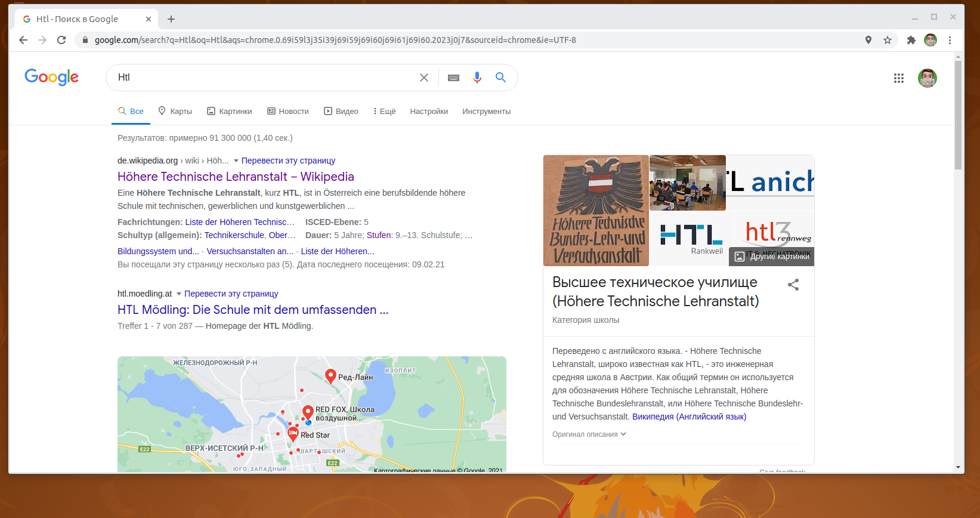The width and height of the screenshot is (980, 518).
Task: Switch to Карты tab
Action: pos(175,112)
